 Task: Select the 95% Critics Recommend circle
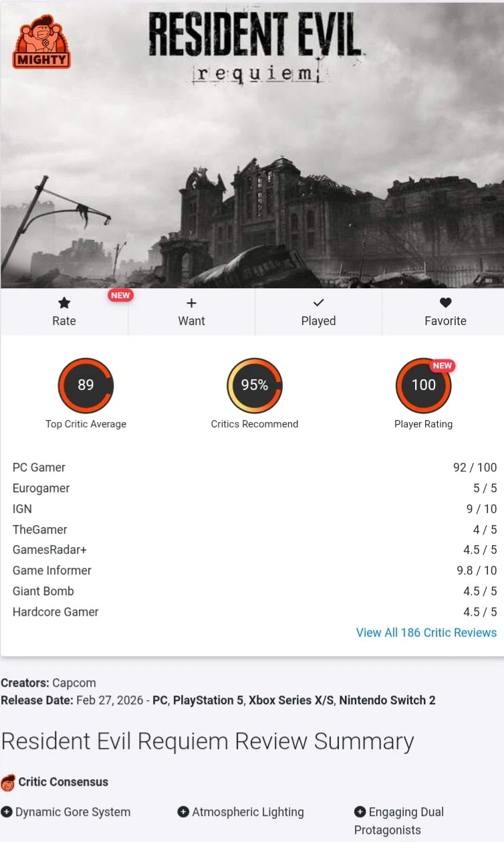pos(255,385)
